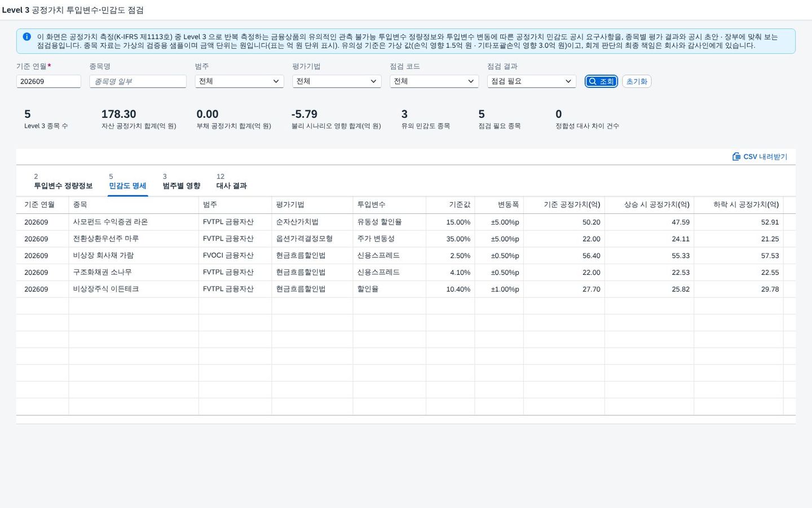
Task: Click the 56.40 기준 공정가치 cell
Action: coord(564,256)
